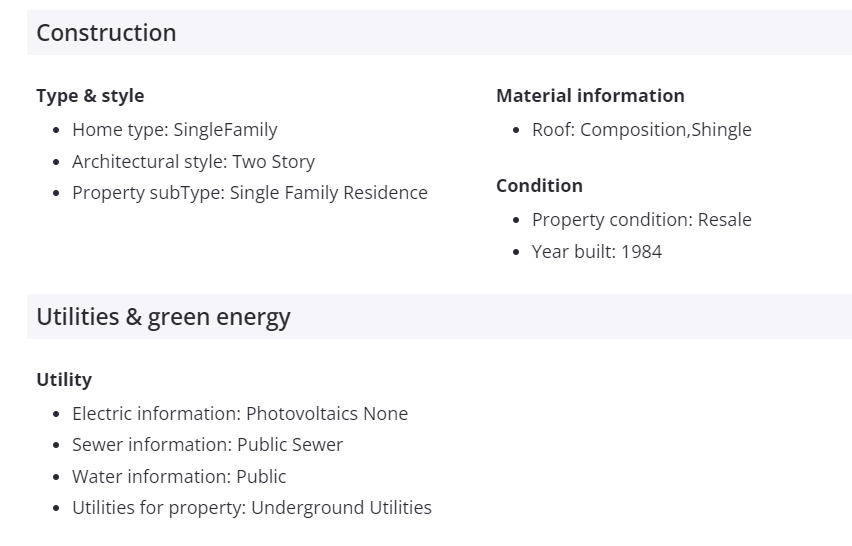Click Architectural style: Two Story text
This screenshot has height=546, width=852.
click(x=193, y=161)
